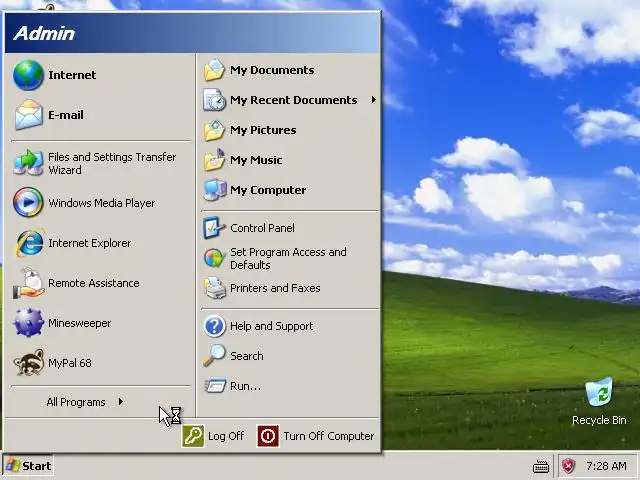Click the My Documents text label
Image resolution: width=640 pixels, height=480 pixels.
[272, 70]
